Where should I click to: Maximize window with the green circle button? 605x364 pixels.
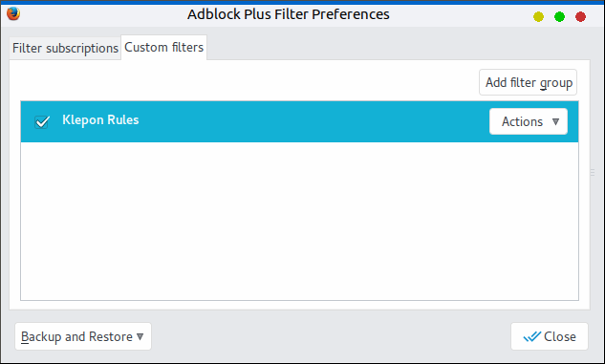pos(559,16)
